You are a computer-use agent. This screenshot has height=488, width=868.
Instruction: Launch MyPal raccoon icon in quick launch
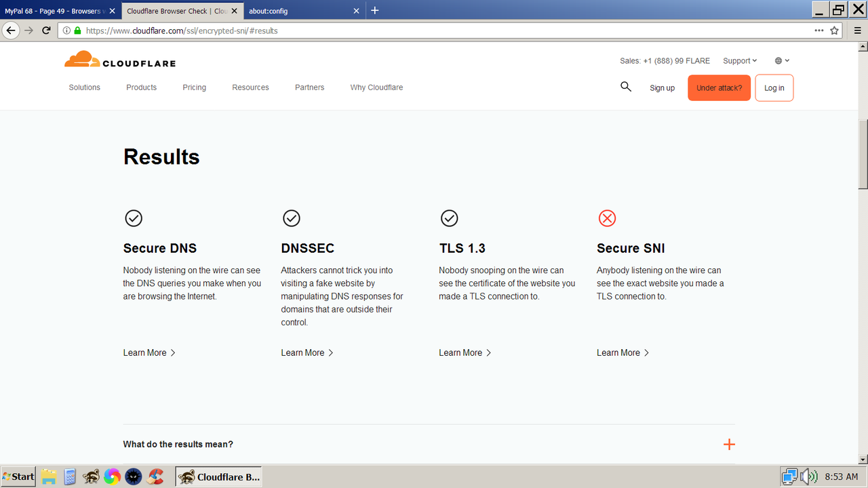coord(91,477)
